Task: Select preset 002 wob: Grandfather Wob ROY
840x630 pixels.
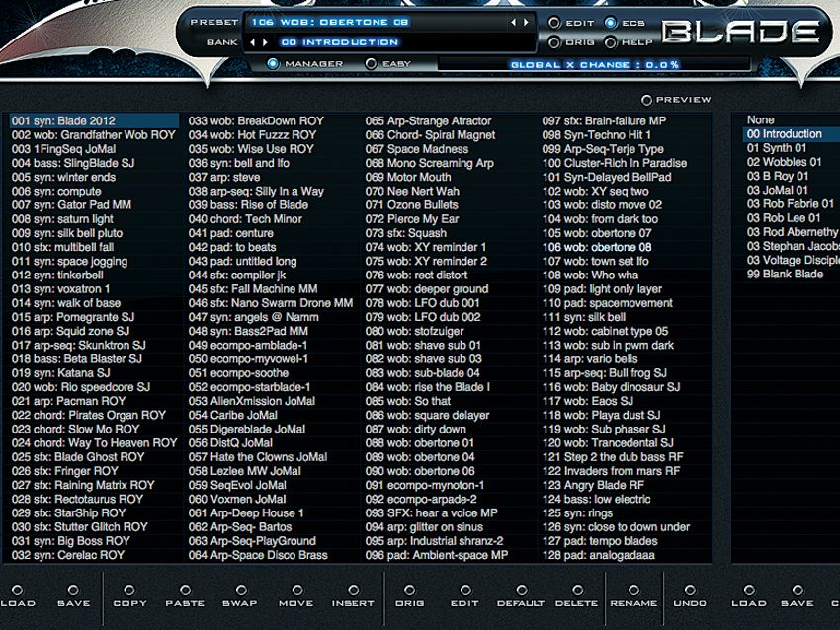Action: point(94,135)
